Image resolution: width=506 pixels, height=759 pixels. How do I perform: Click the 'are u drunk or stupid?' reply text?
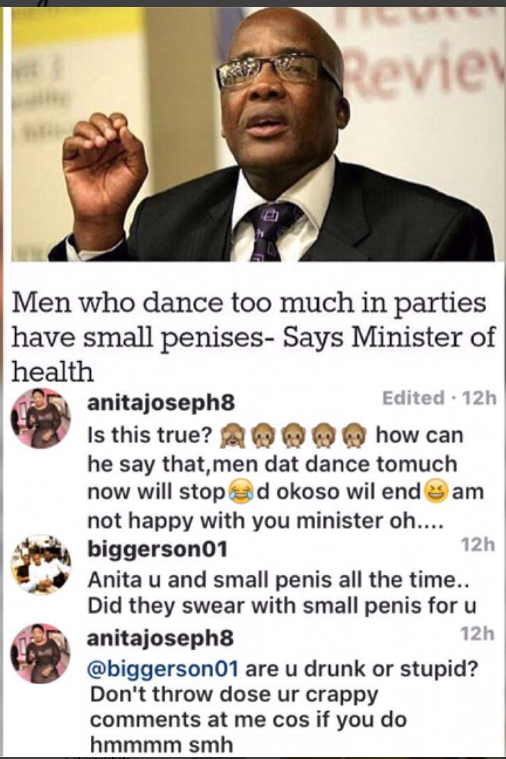[x=361, y=669]
